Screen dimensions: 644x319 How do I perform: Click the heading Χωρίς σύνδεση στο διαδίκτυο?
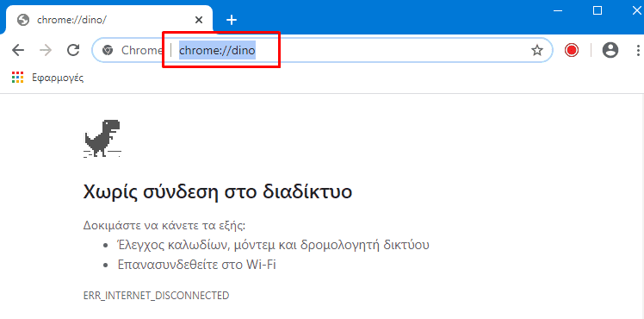click(x=218, y=191)
